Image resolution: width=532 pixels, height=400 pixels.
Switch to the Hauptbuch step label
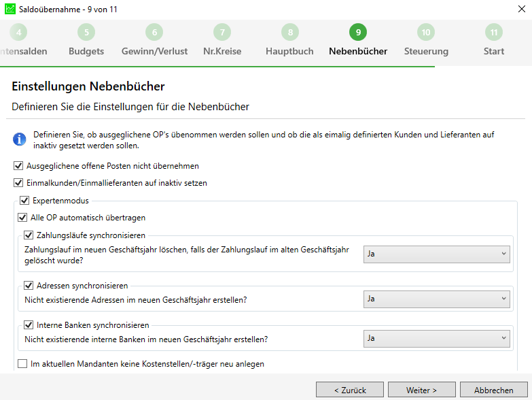click(x=289, y=51)
